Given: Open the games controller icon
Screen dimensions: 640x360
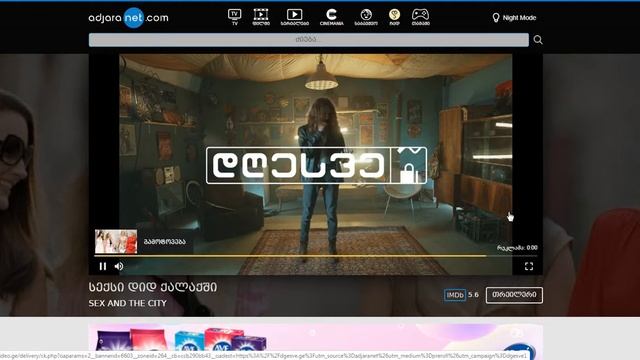Looking at the screenshot, I should [420, 18].
